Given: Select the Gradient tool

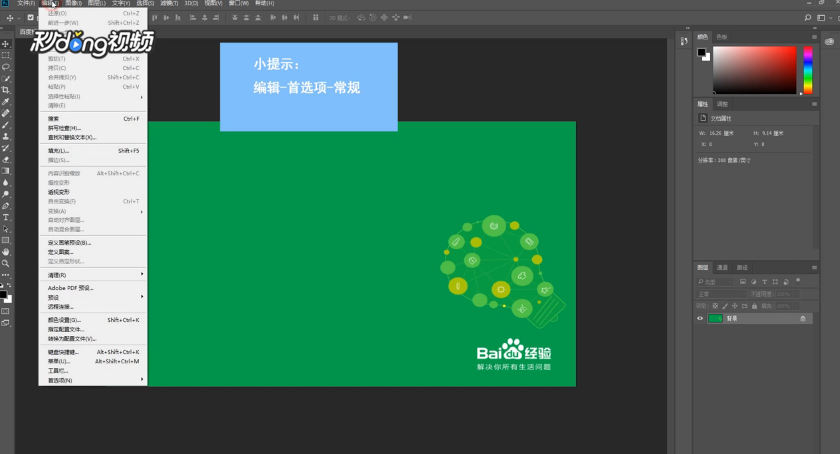Looking at the screenshot, I should (6, 171).
